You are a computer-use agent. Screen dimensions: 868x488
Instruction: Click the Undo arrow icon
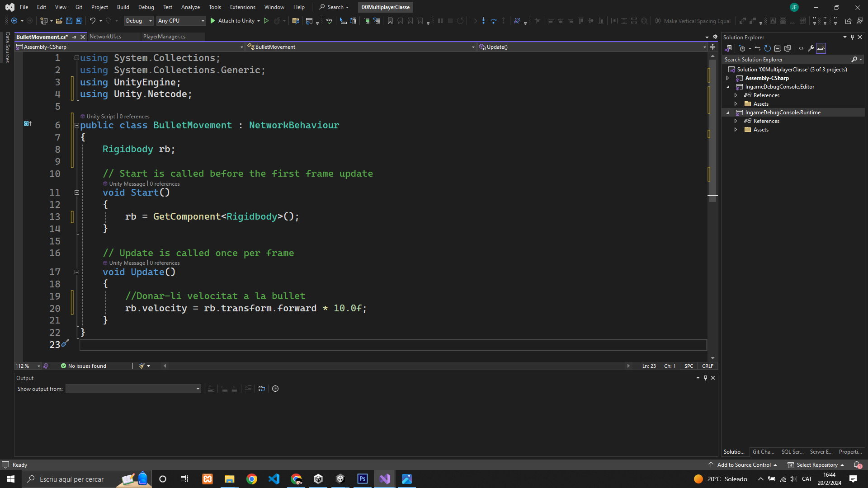tap(92, 21)
